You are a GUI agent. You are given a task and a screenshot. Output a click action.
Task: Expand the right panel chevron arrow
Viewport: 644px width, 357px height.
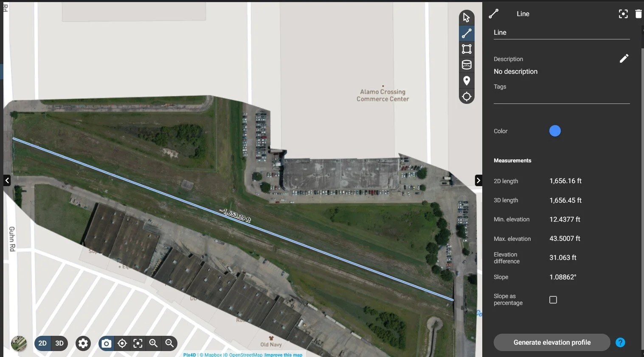click(x=479, y=180)
